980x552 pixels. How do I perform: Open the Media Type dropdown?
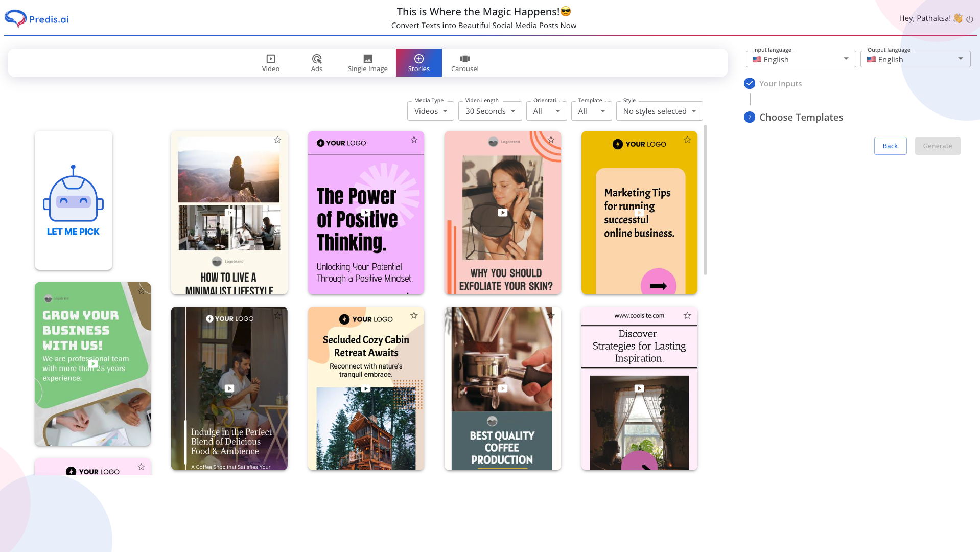[x=430, y=111]
